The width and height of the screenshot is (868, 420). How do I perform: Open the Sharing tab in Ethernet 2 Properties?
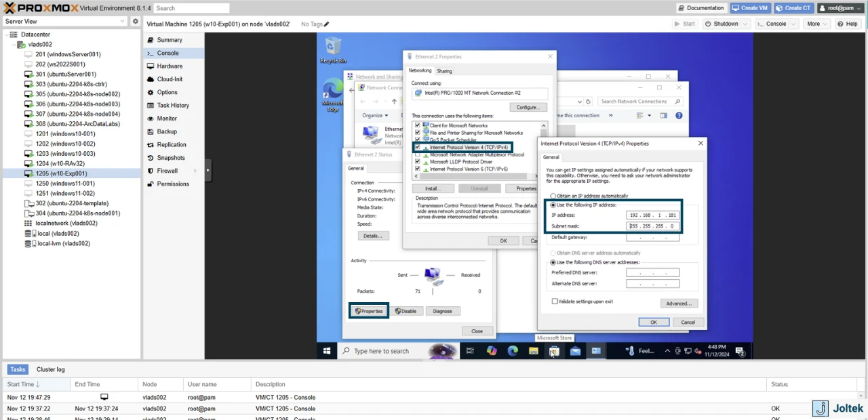click(x=444, y=70)
